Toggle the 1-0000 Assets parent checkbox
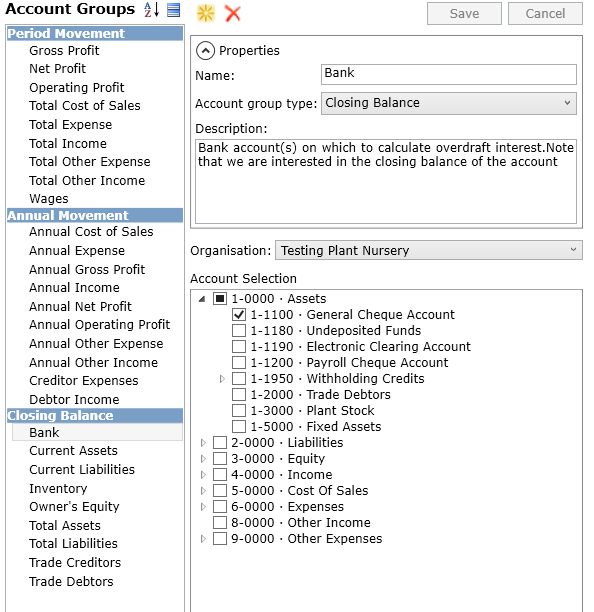594x612 pixels. coord(220,299)
